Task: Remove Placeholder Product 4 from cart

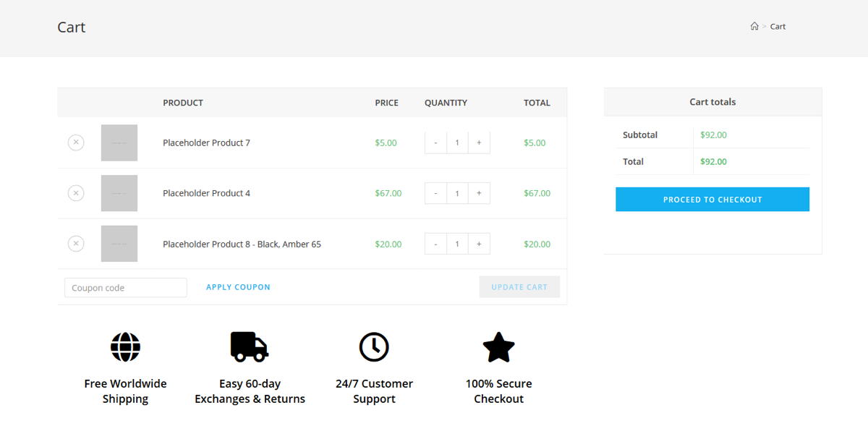Action: pyautogui.click(x=76, y=193)
